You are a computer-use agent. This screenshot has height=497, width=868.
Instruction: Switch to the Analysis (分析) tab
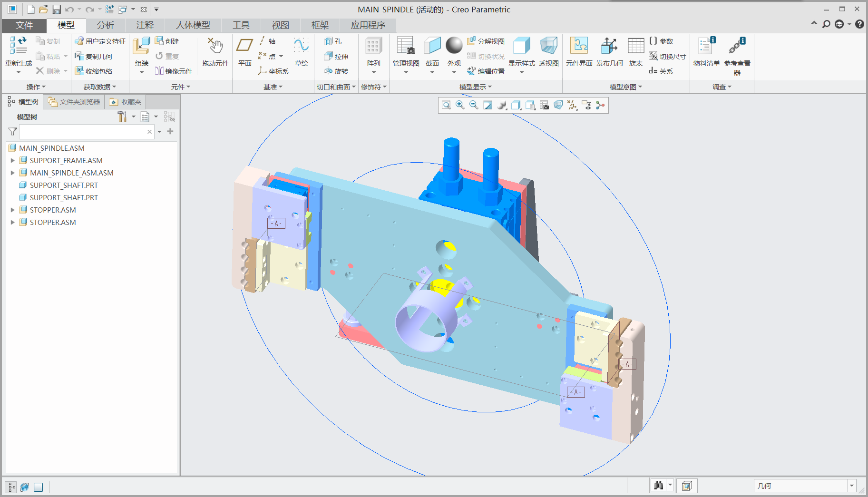pyautogui.click(x=106, y=25)
